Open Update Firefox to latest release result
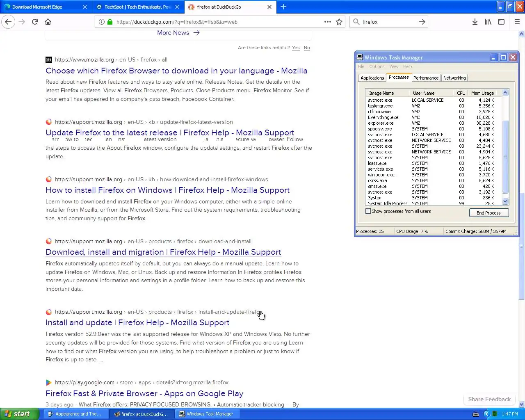This screenshot has width=525, height=420. [170, 132]
